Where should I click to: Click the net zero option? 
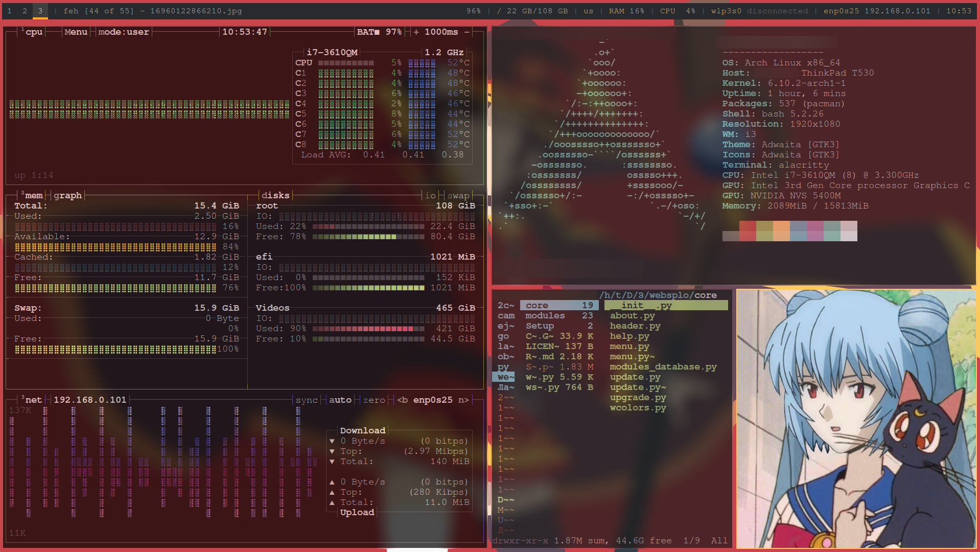pos(374,400)
